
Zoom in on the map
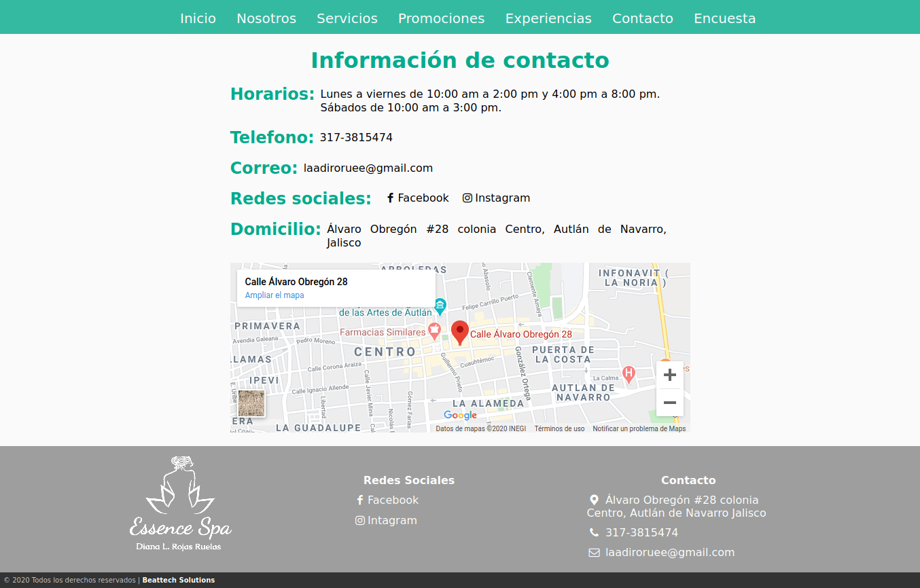click(669, 375)
